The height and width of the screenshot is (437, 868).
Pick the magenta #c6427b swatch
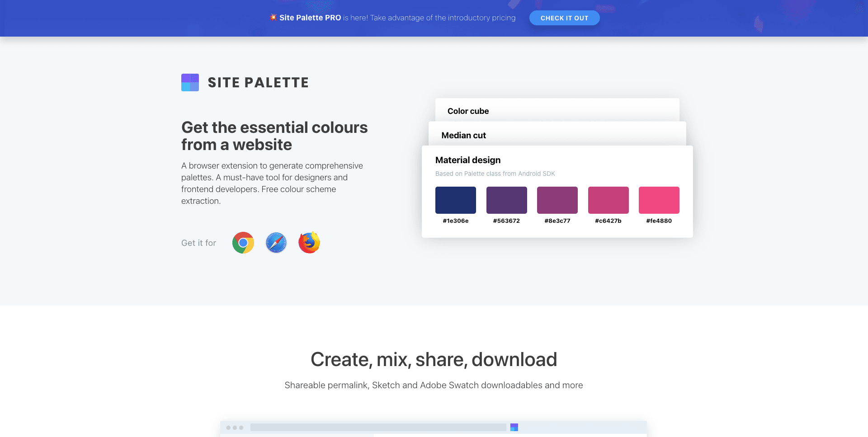pyautogui.click(x=609, y=200)
